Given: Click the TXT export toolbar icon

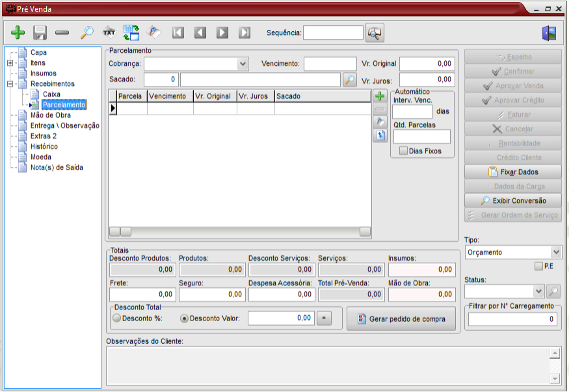Looking at the screenshot, I should 109,33.
